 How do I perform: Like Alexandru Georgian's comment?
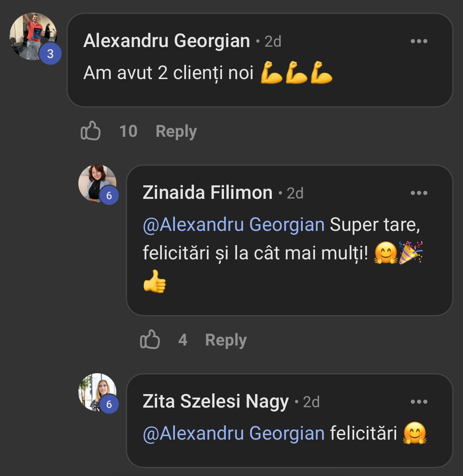(x=91, y=131)
